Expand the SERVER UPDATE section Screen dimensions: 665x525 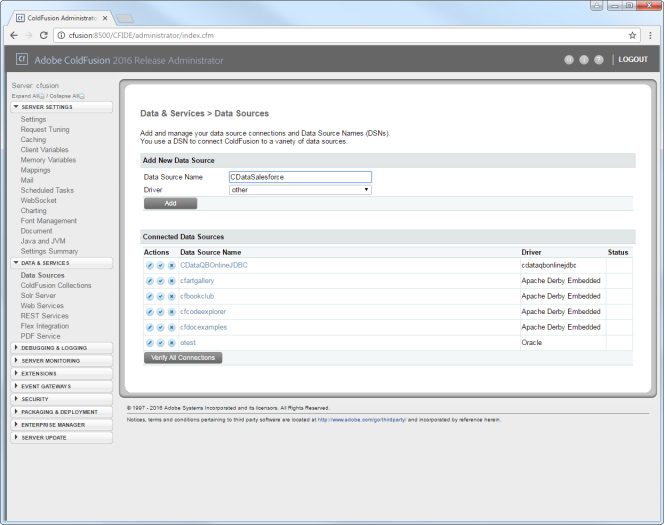(x=61, y=438)
